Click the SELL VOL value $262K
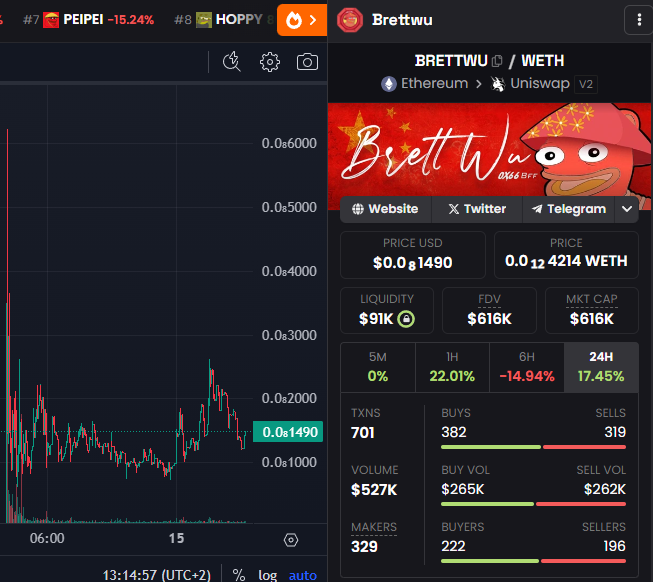Viewport: 653px width, 582px height. (x=605, y=489)
